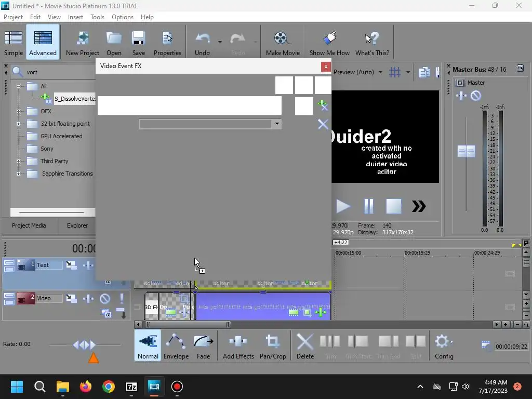Launch Make Movie from the toolbar

click(283, 43)
